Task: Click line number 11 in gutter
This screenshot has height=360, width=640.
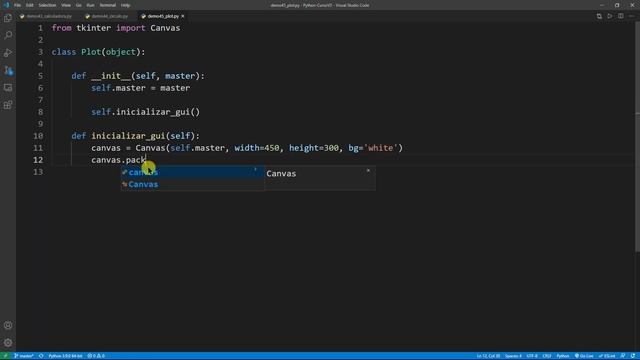Action: [x=38, y=148]
